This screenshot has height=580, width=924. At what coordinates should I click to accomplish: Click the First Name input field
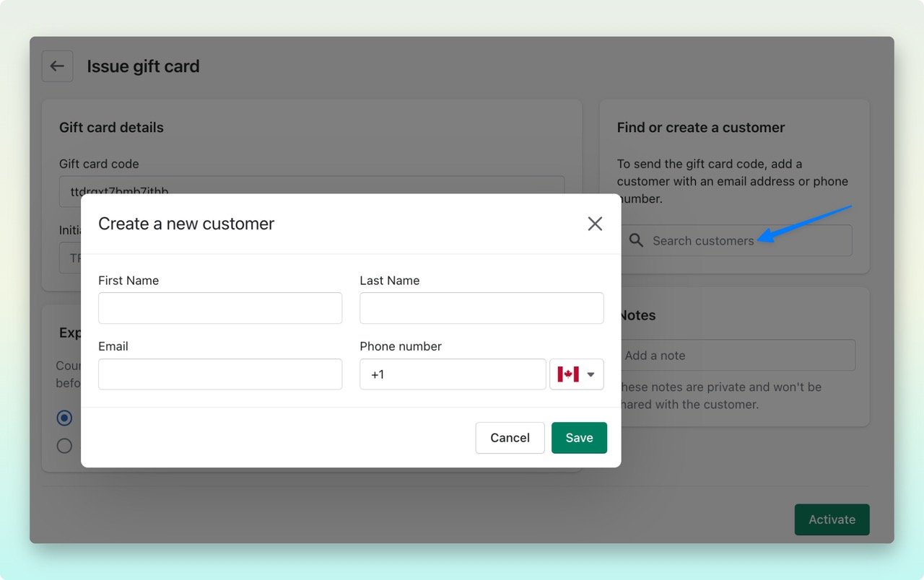220,308
